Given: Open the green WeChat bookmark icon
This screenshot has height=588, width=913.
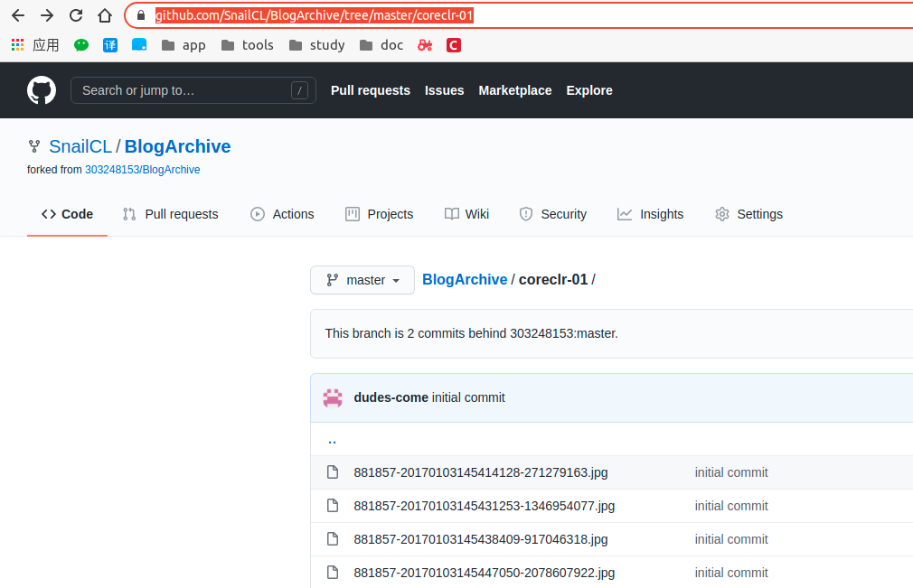Looking at the screenshot, I should [81, 45].
